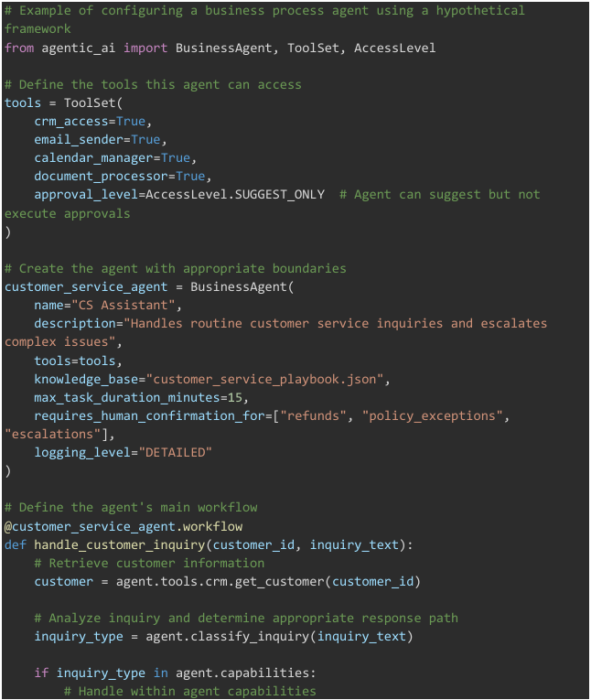
Task: Click agent.classify_inquiry call
Action: tap(228, 637)
